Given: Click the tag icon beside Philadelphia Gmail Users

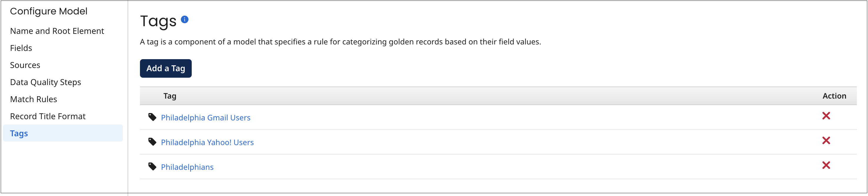Looking at the screenshot, I should click(x=152, y=117).
